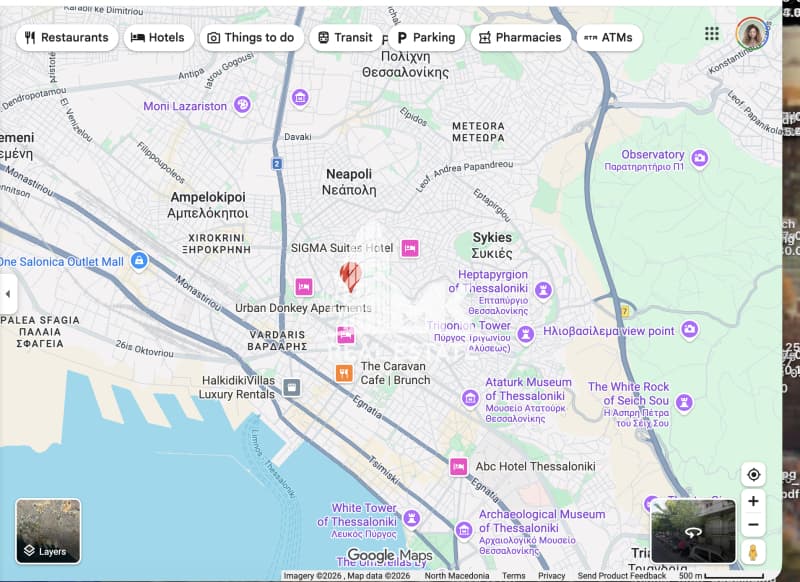The width and height of the screenshot is (800, 582).
Task: Zoom in with the plus button
Action: click(x=753, y=501)
